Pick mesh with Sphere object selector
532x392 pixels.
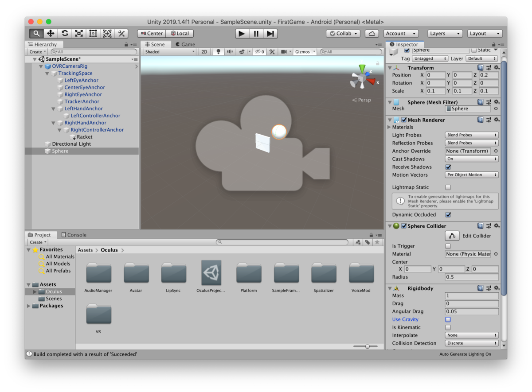pyautogui.click(x=496, y=109)
